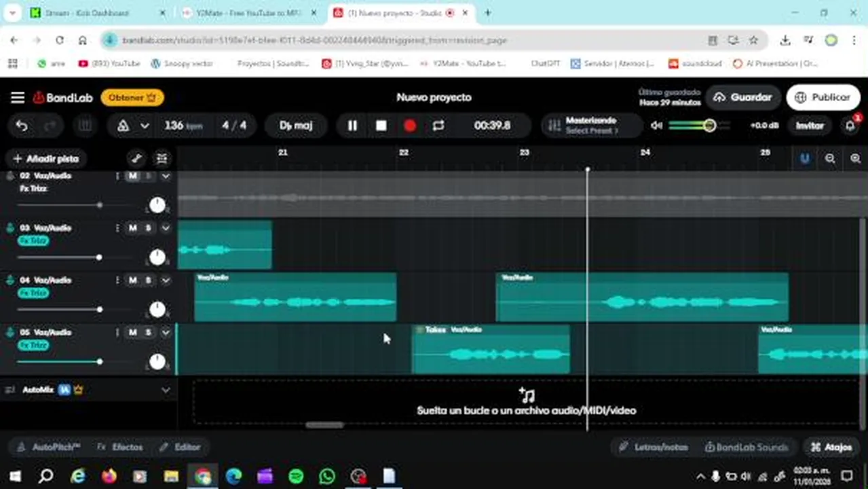Mute track 04 Voz/Audio
This screenshot has height=489, width=868.
133,280
